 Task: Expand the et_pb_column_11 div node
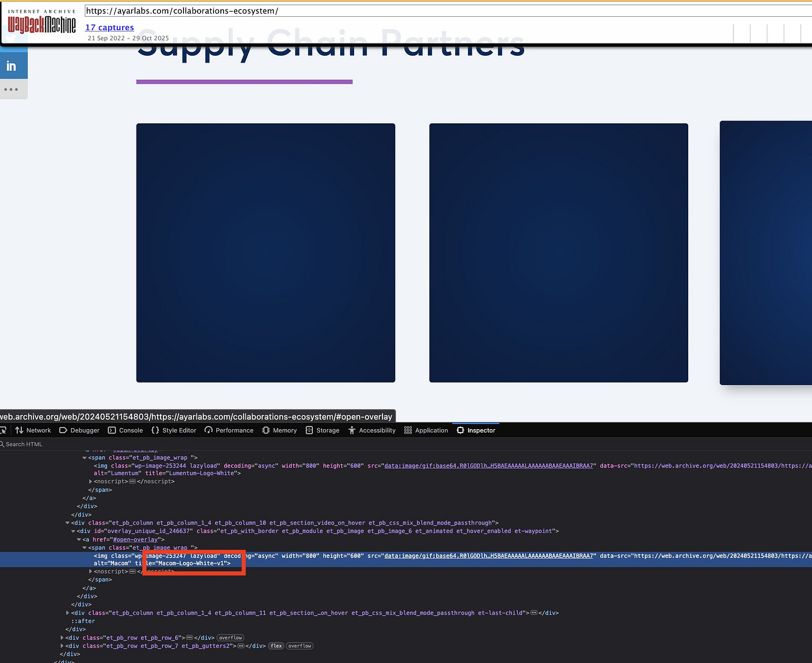pos(67,613)
